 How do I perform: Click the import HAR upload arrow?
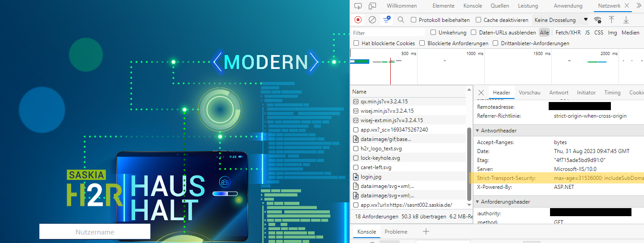tap(611, 20)
